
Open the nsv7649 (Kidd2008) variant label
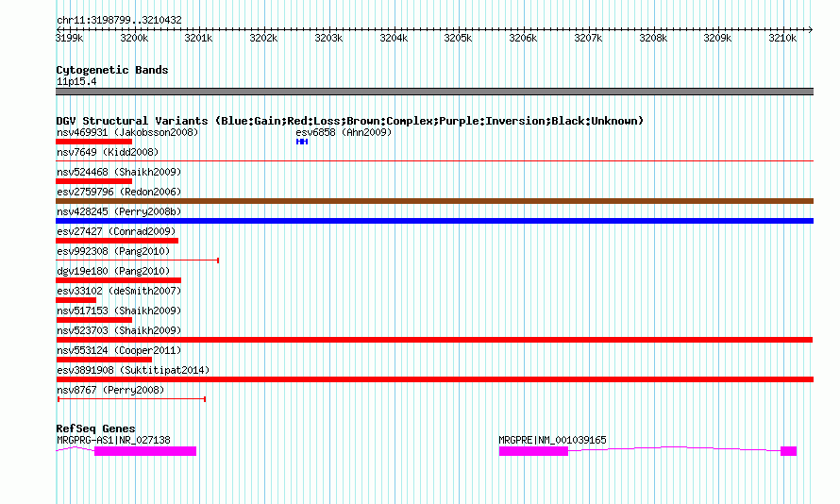click(x=108, y=152)
